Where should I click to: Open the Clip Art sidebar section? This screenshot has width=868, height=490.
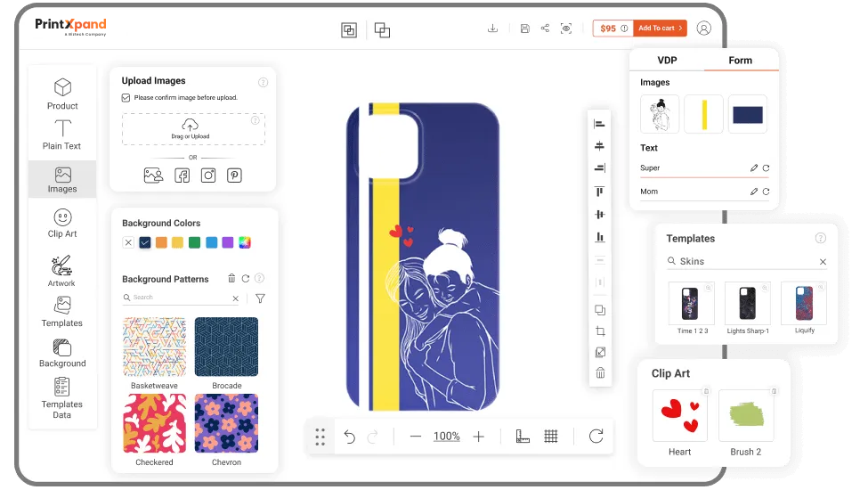click(62, 223)
